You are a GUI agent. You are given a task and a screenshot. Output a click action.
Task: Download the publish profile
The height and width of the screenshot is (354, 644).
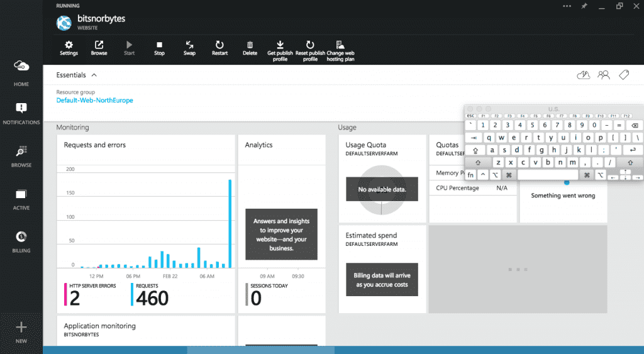pyautogui.click(x=280, y=51)
